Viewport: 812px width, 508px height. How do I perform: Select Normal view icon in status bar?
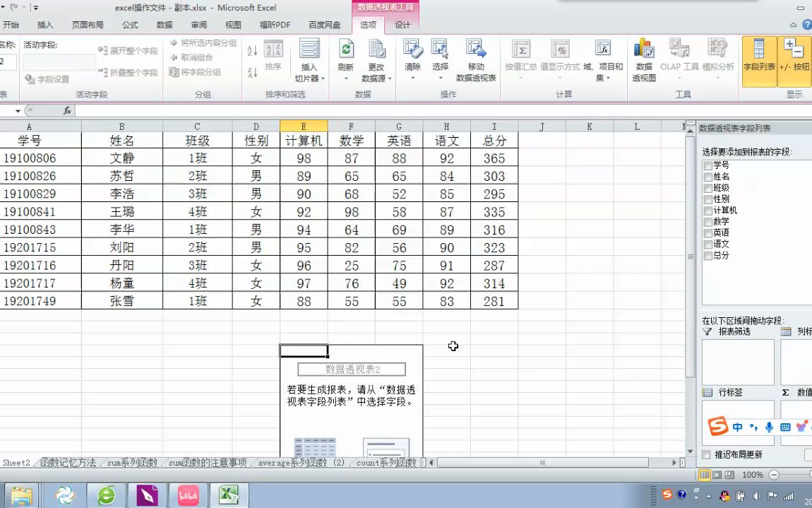[x=704, y=474]
